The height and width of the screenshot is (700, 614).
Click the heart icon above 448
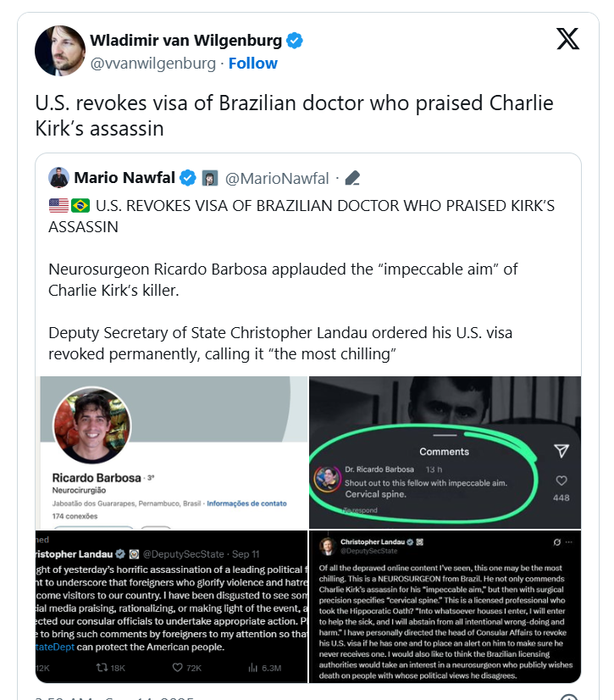pyautogui.click(x=561, y=481)
